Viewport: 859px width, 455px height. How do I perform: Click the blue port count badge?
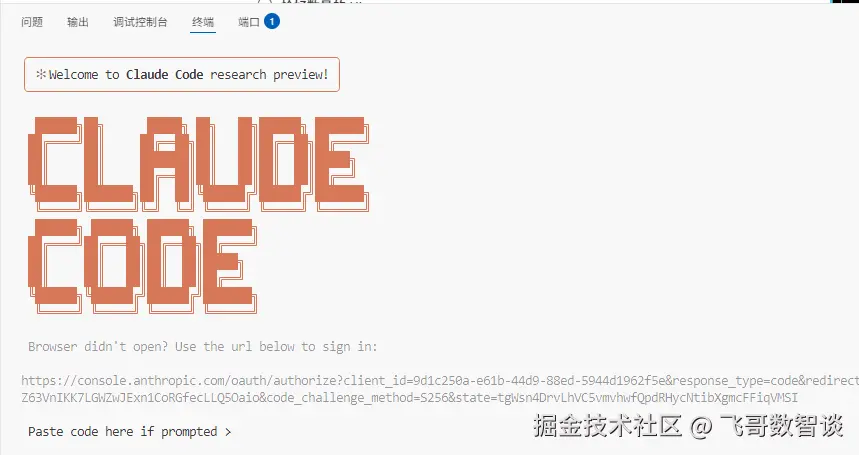click(x=272, y=21)
